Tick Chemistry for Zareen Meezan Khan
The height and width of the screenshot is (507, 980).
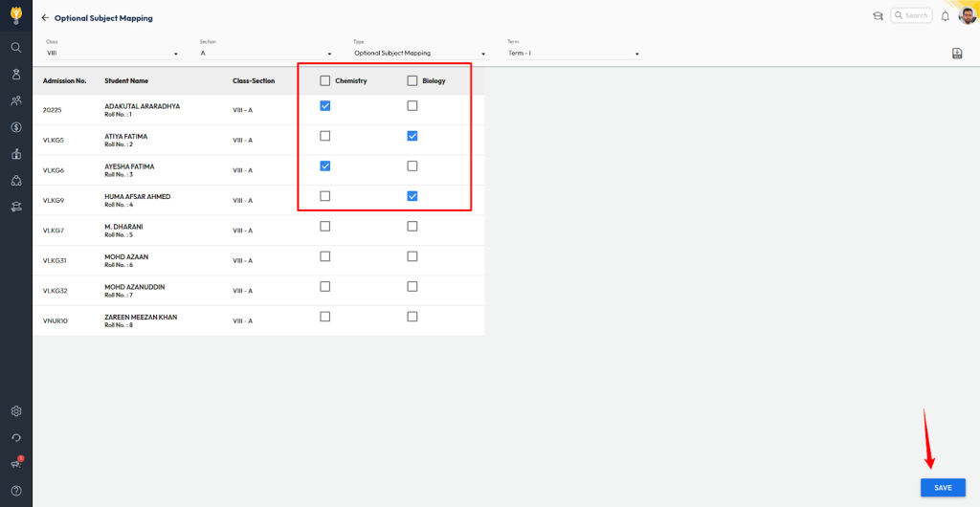point(325,317)
